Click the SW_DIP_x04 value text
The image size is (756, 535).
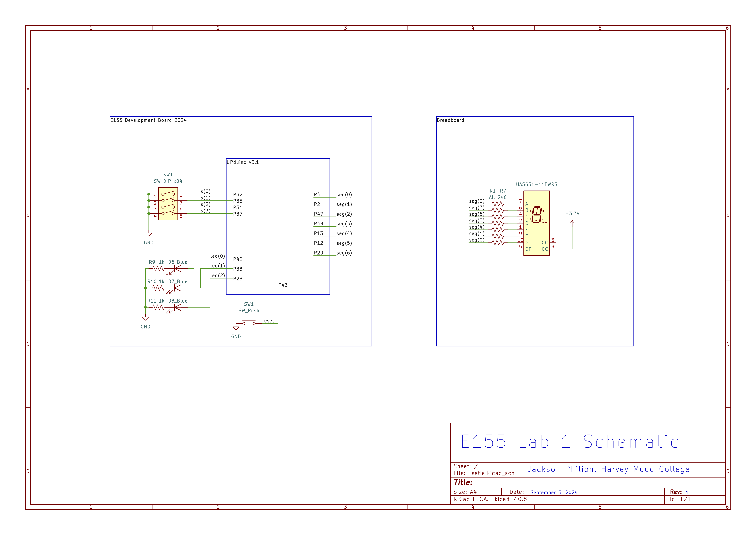point(168,181)
